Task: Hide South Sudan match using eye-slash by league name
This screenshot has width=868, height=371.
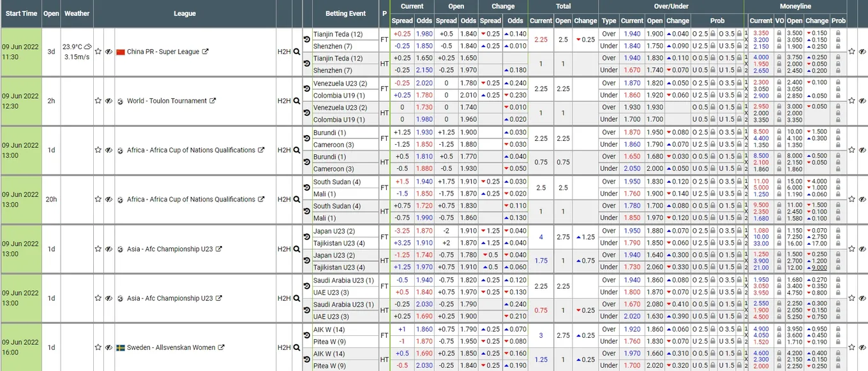Action: click(x=109, y=200)
